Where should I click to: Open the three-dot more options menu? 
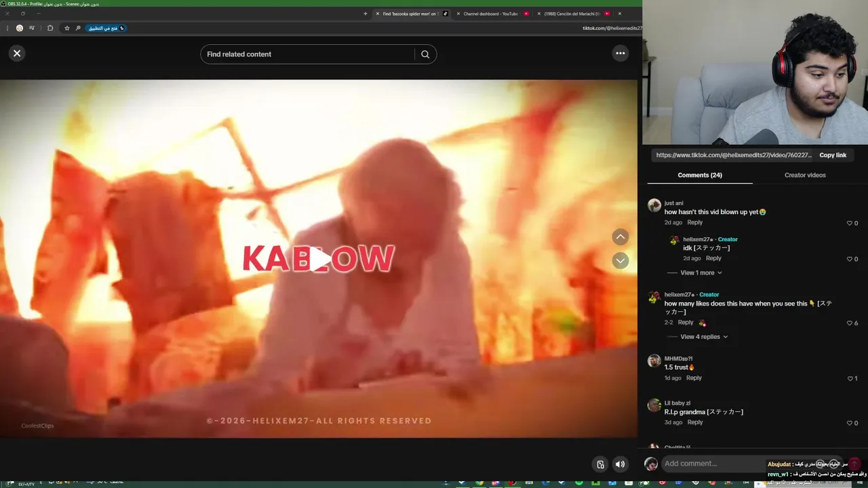[620, 53]
